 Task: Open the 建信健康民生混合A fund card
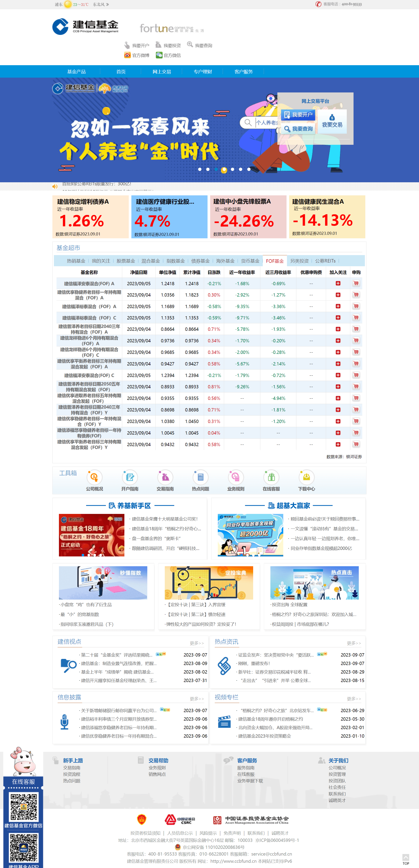pyautogui.click(x=327, y=217)
